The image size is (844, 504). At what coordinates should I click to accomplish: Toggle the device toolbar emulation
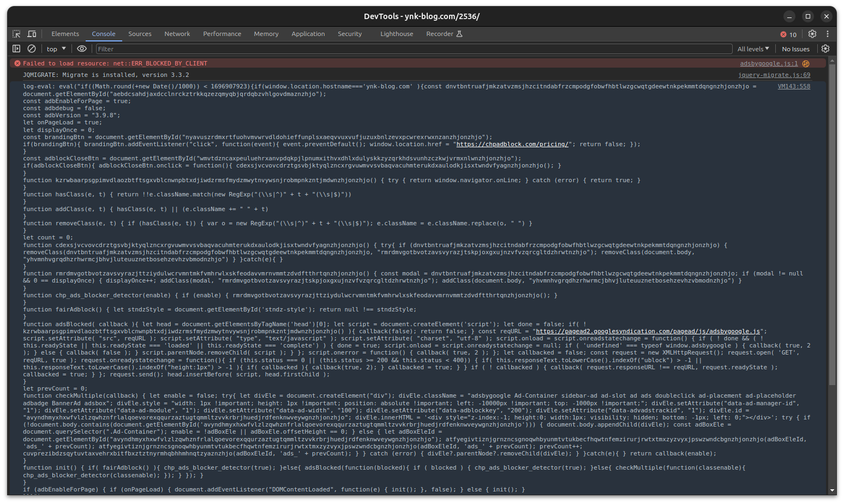(x=31, y=33)
